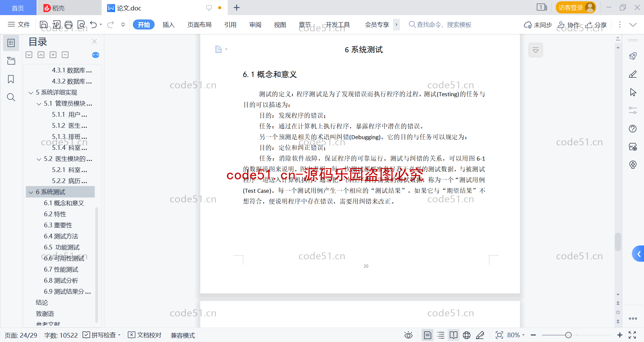The height and width of the screenshot is (342, 644).
Task: Select the cursor selection tool in right sidebar
Action: point(633,92)
